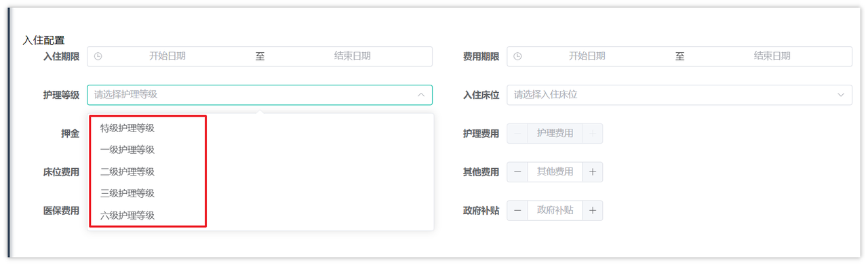Increase 政府补贴 with plus button
This screenshot has width=868, height=265.
pyautogui.click(x=592, y=211)
